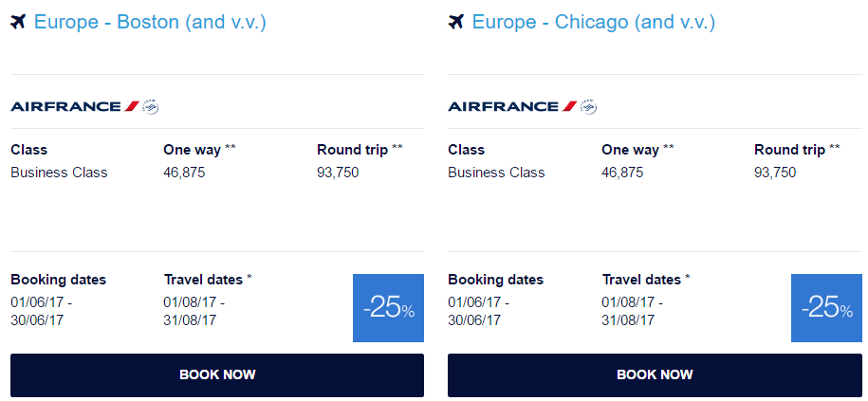Click the SkyTeam emblem in Boston card
The height and width of the screenshot is (401, 868).
pos(151,106)
